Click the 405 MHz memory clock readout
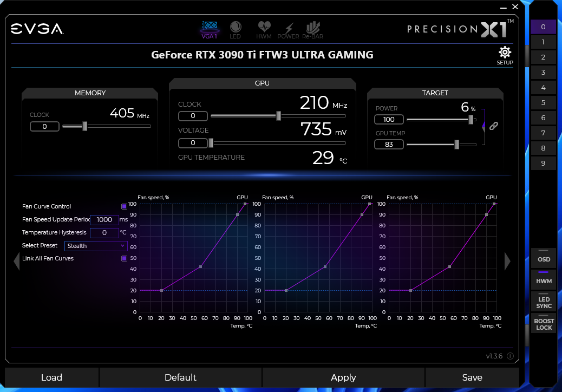Image resolution: width=562 pixels, height=392 pixels. [129, 113]
